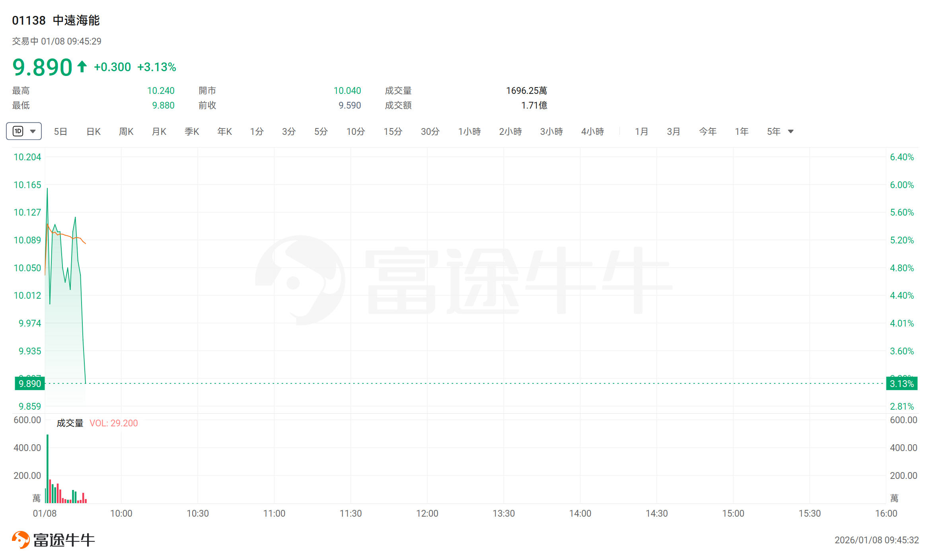Viewport: 931px width, 560px height.
Task: Choose the 月K interval
Action: (x=159, y=132)
